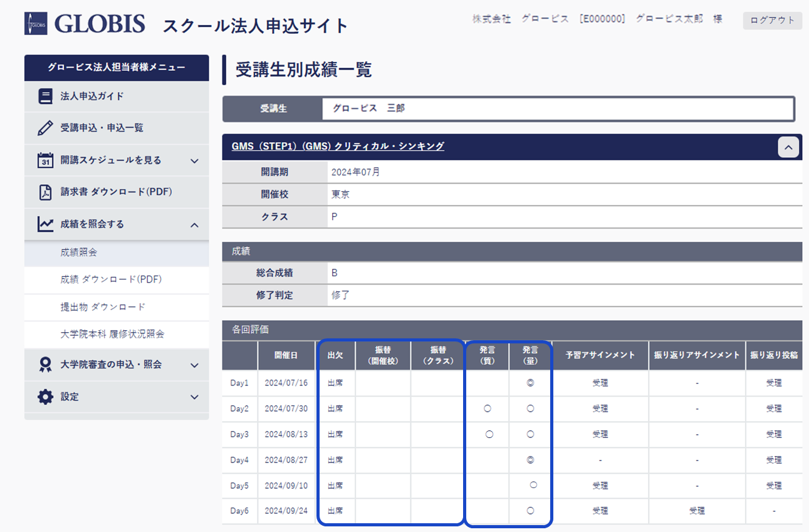Click the calendar icon beside 開講スケジュールを見る
The height and width of the screenshot is (532, 809).
tap(45, 160)
